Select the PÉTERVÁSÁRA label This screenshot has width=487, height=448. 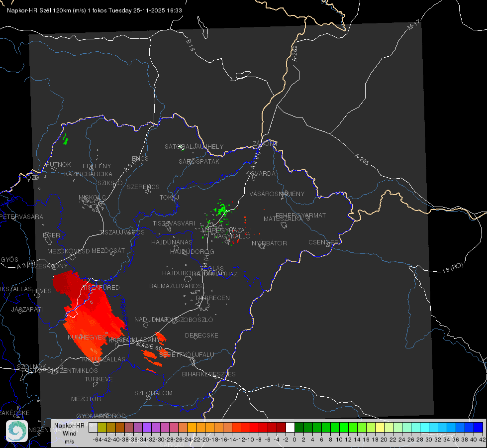[22, 217]
